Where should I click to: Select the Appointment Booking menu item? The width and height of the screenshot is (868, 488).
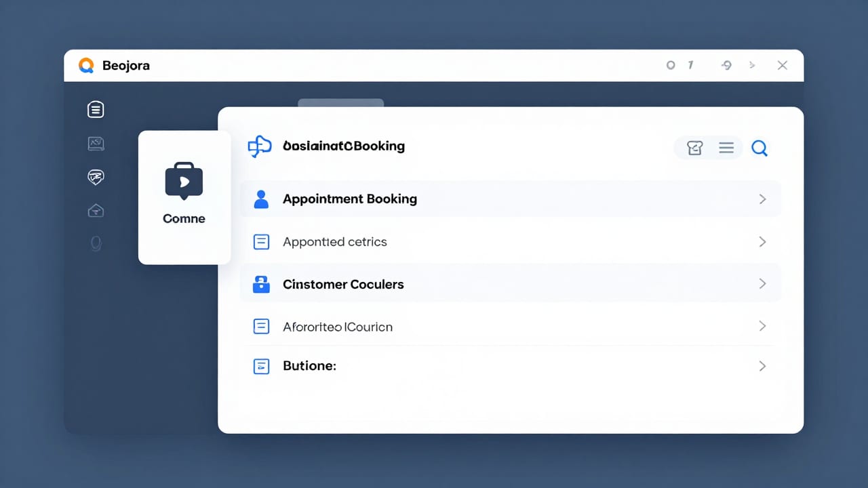(x=511, y=199)
